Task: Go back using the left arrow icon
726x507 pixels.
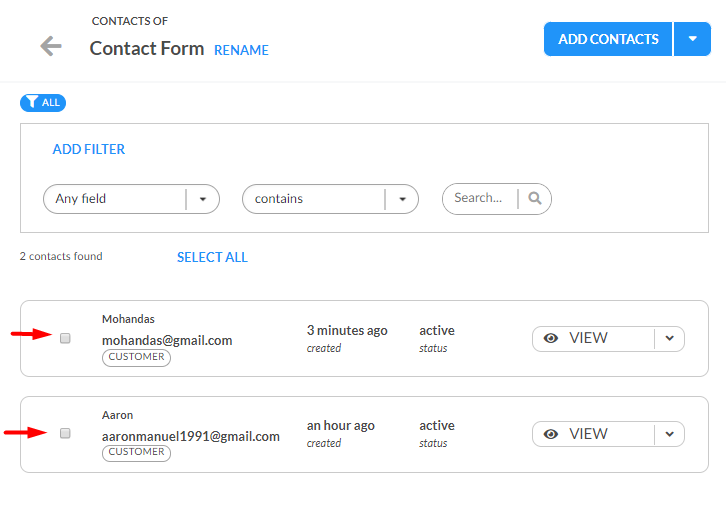Action: 51,46
